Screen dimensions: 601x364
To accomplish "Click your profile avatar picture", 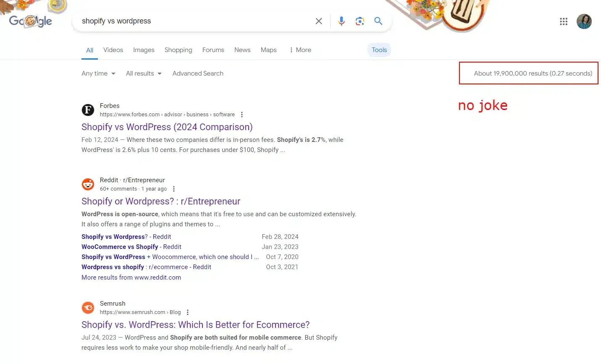I will coord(584,21).
